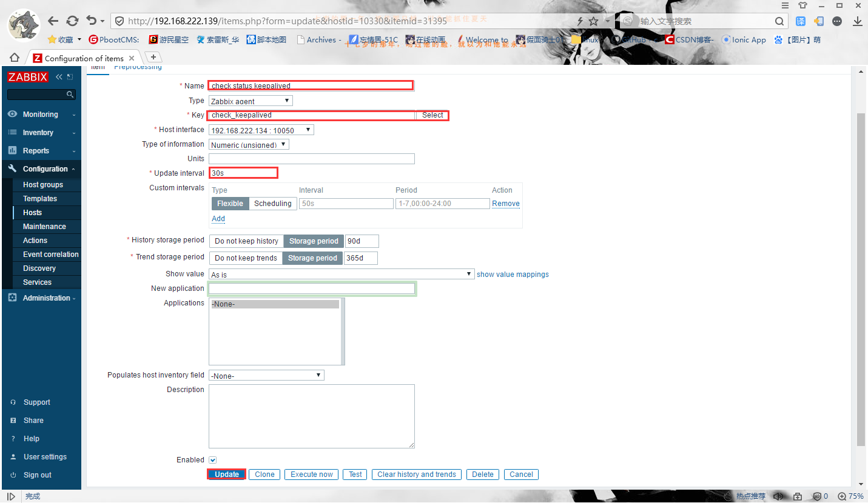The height and width of the screenshot is (503, 868).
Task: Click the Support icon entry in sidebar
Action: point(13,402)
